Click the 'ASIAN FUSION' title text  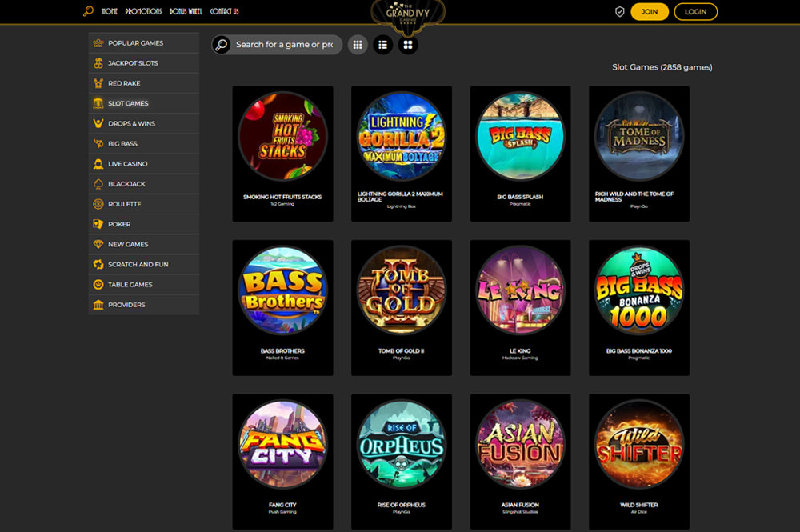pos(521,505)
